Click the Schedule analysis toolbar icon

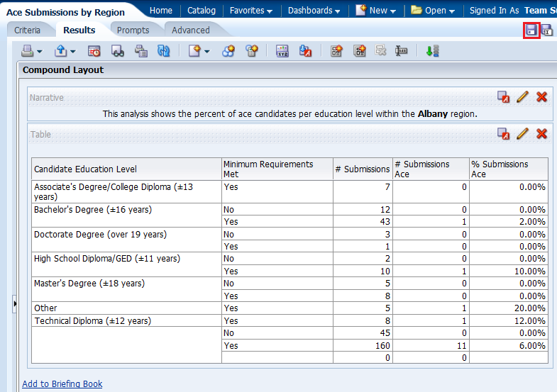(94, 51)
